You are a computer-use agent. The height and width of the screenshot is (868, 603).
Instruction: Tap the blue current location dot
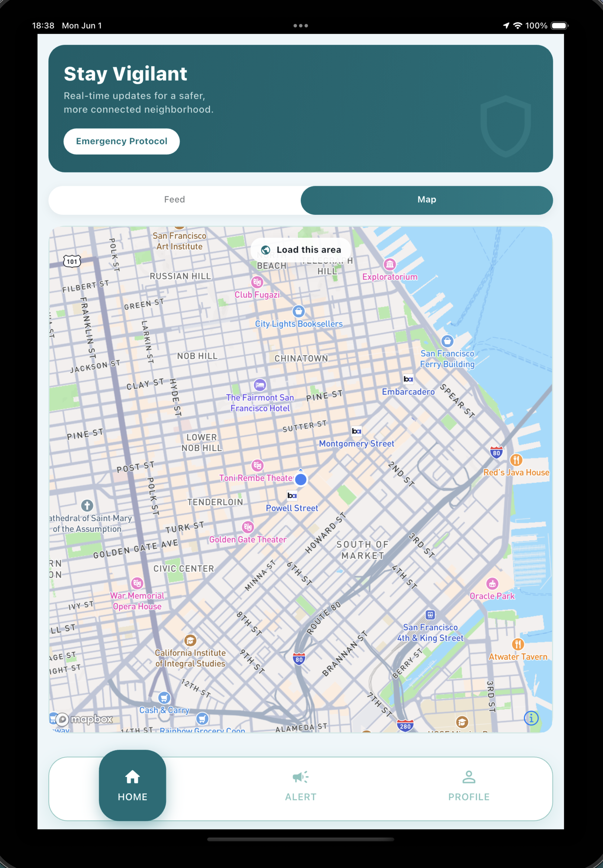coord(300,479)
